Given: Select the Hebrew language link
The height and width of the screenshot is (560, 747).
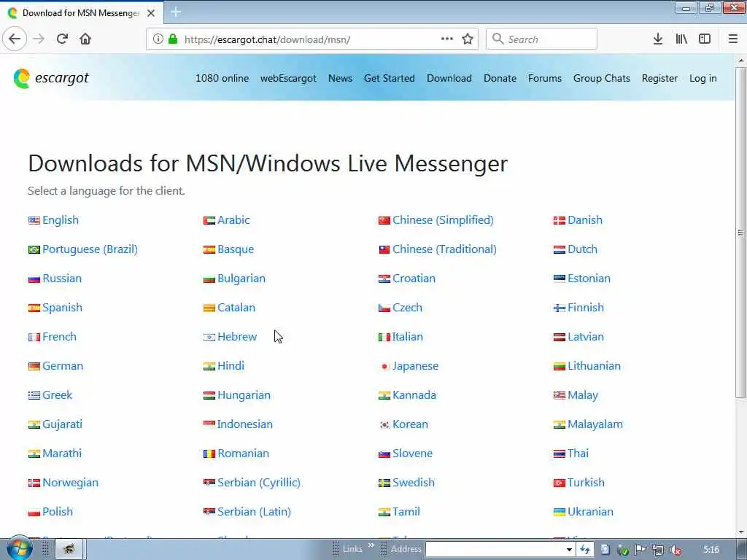Looking at the screenshot, I should click(237, 337).
